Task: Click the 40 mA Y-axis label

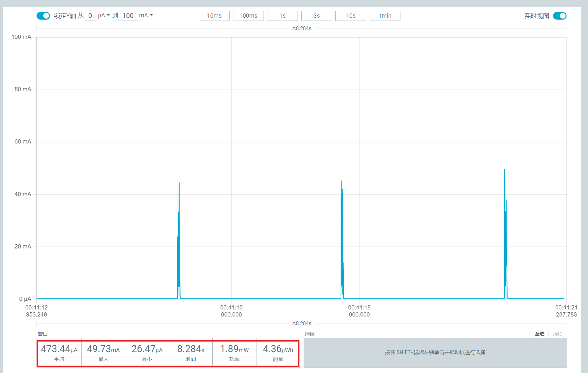Action: click(x=23, y=194)
